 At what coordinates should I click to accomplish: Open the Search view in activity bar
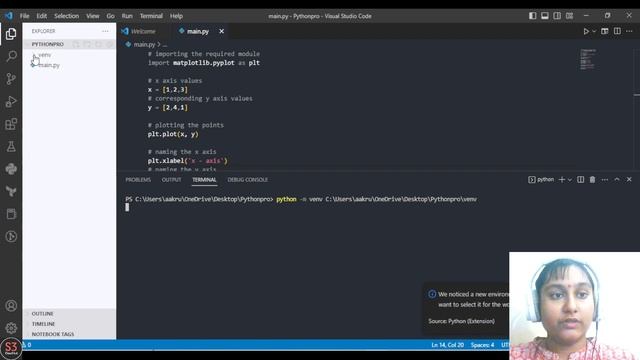[11, 56]
